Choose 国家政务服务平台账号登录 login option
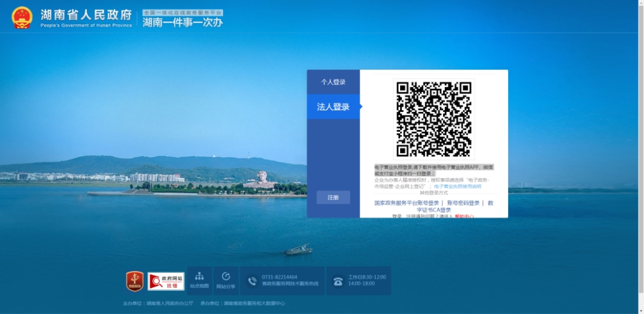Viewport: 644px width, 314px height. [406, 203]
